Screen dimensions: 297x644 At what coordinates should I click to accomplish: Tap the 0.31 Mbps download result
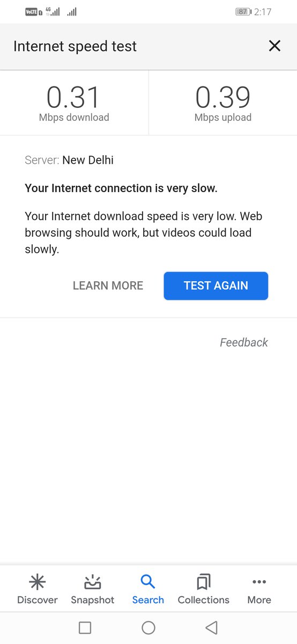[x=74, y=104]
